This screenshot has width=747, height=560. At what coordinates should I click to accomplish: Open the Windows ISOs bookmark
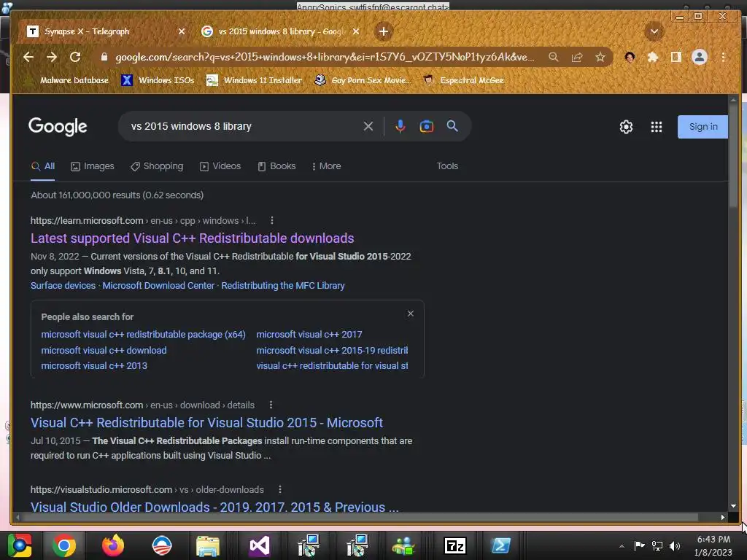[158, 80]
